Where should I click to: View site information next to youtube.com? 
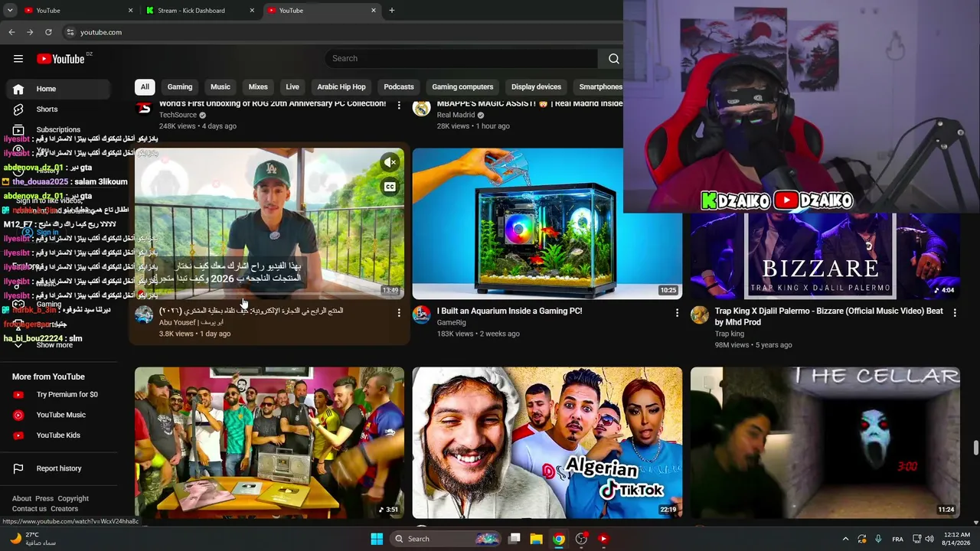point(70,32)
